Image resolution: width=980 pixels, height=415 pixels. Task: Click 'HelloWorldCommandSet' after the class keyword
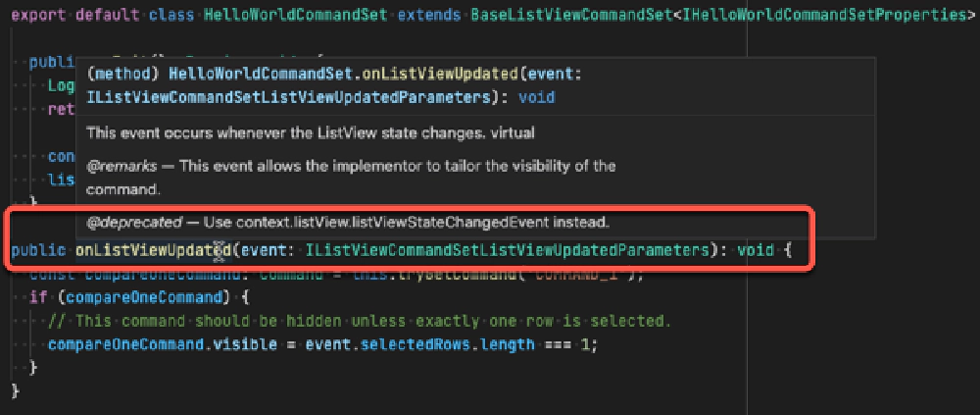[x=295, y=15]
